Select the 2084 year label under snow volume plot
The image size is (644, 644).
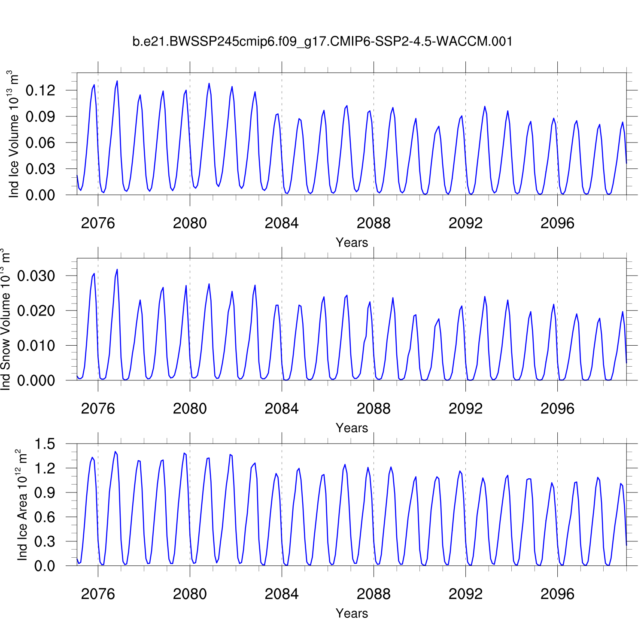click(x=282, y=409)
